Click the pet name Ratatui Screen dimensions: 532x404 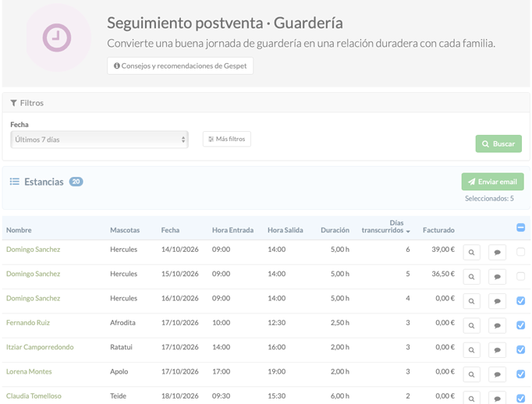pyautogui.click(x=121, y=347)
